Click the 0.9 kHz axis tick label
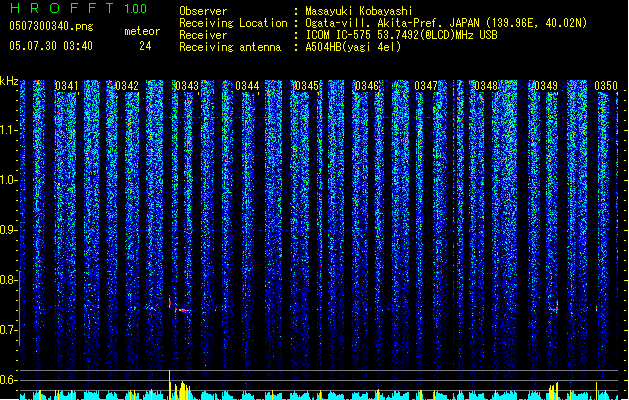Viewport: 629px width, 400px height. point(9,230)
